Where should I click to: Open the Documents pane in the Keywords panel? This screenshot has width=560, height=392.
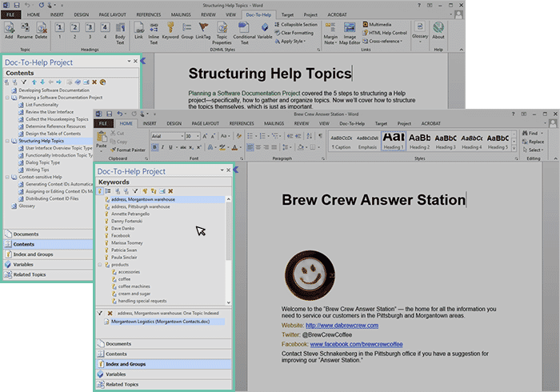pos(163,344)
